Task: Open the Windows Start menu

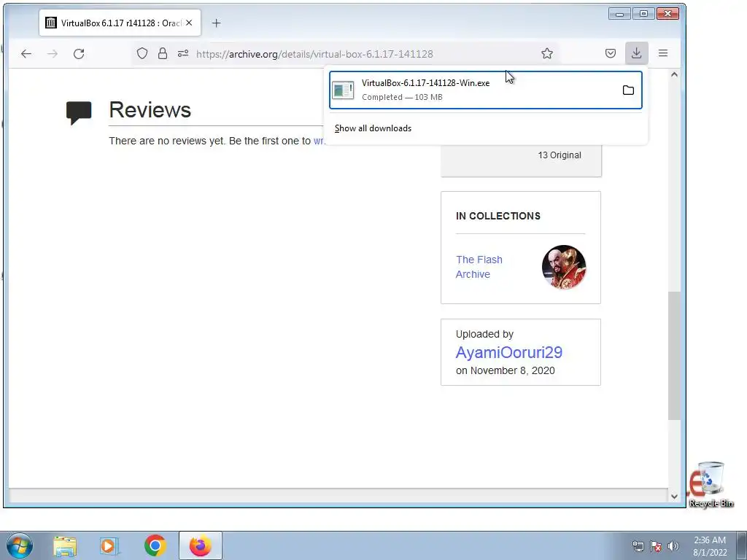Action: pos(20,545)
